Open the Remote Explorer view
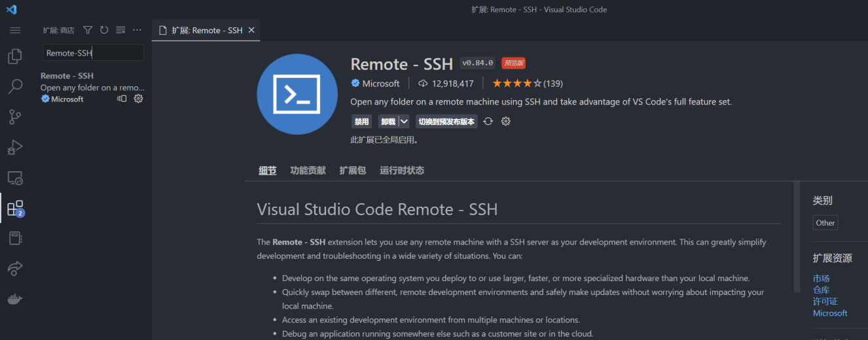The width and height of the screenshot is (868, 340). [15, 178]
